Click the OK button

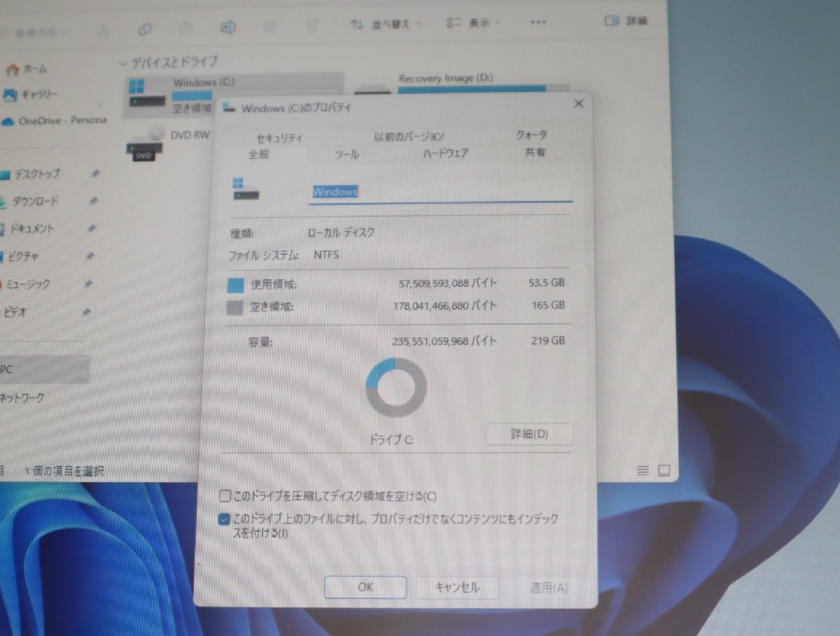[x=365, y=587]
